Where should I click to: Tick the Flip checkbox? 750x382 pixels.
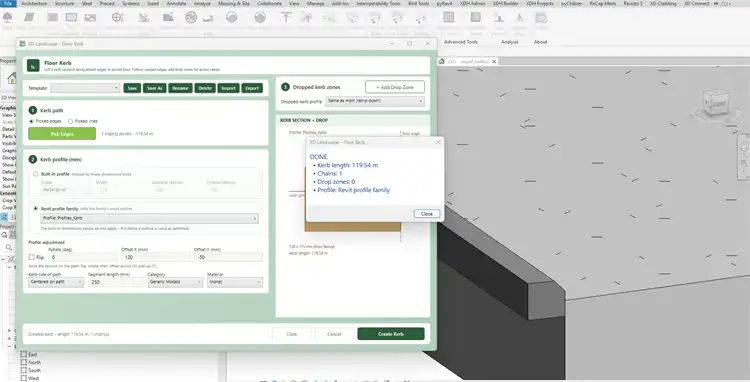pyautogui.click(x=32, y=257)
